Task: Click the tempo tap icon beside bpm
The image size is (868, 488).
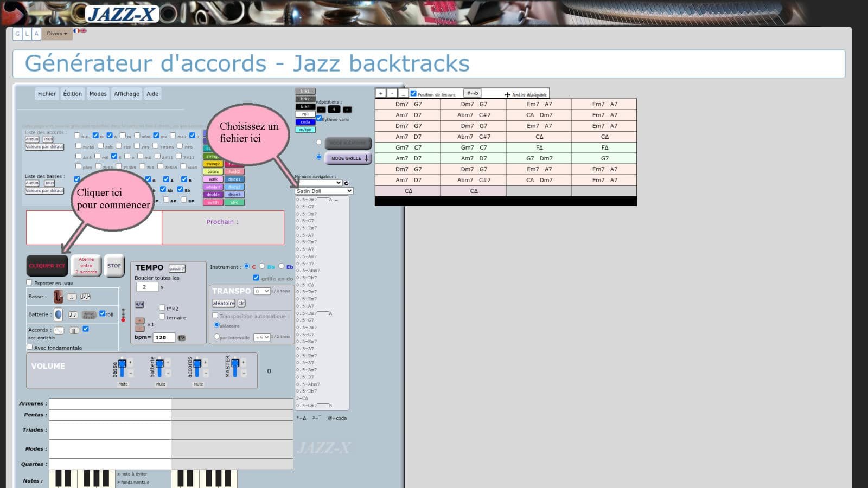Action: pos(182,338)
